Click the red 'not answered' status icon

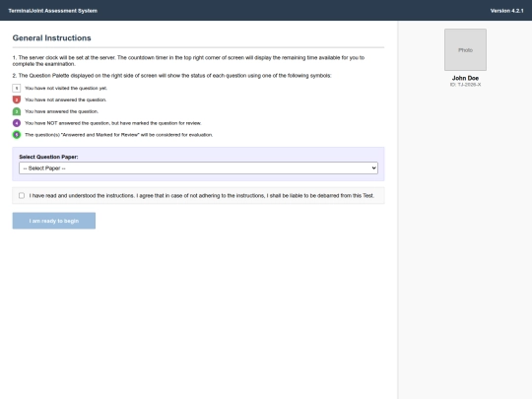17,100
